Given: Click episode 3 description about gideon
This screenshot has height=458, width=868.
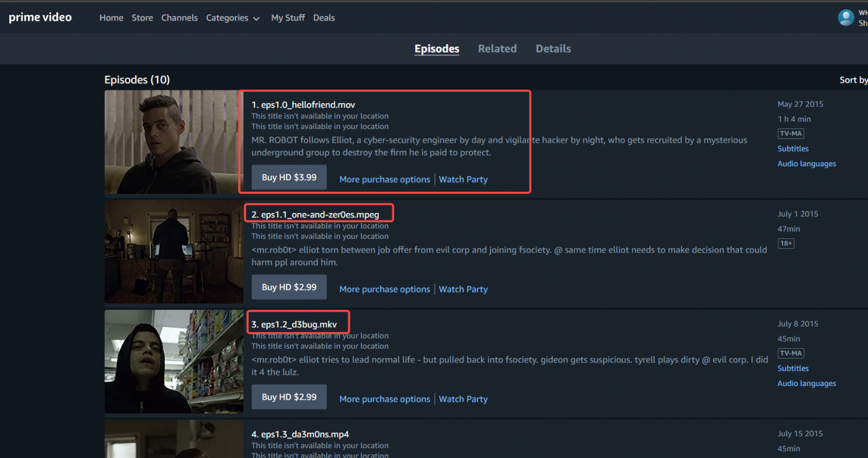Looking at the screenshot, I should click(x=510, y=366).
